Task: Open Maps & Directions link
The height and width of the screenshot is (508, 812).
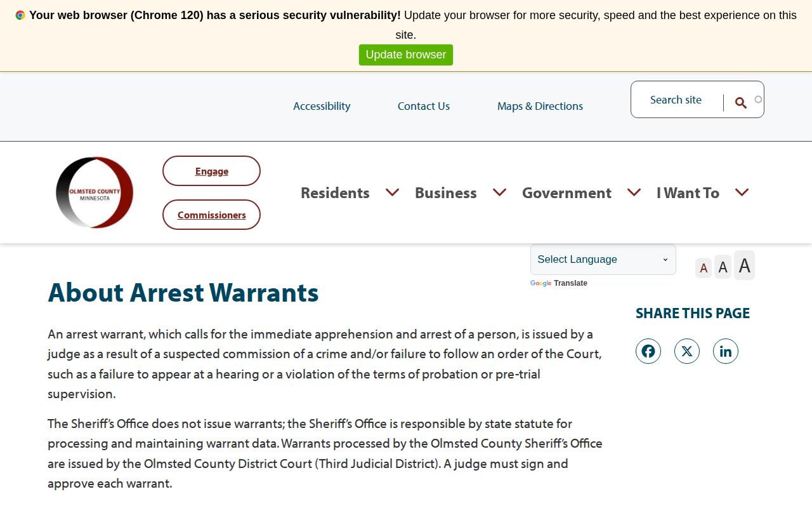Action: click(540, 106)
